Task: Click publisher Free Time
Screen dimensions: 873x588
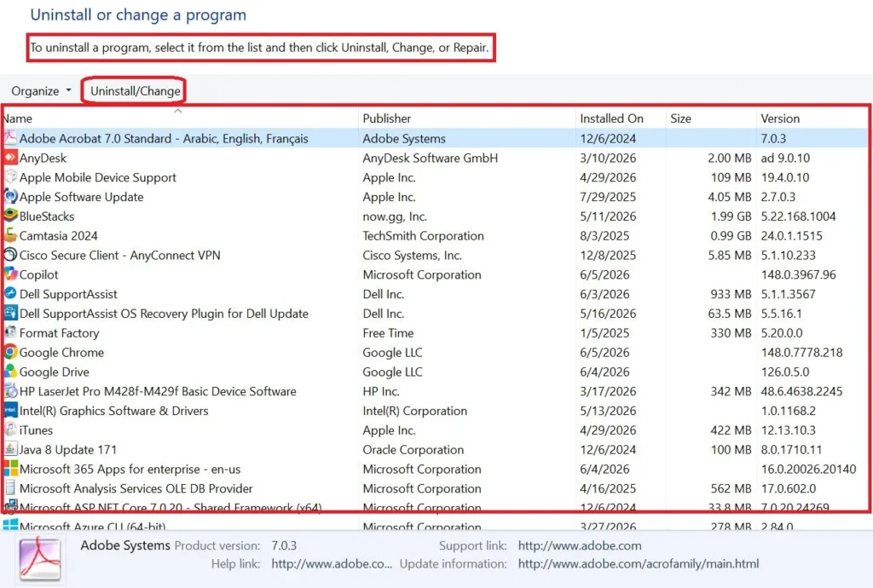Action: coord(388,333)
